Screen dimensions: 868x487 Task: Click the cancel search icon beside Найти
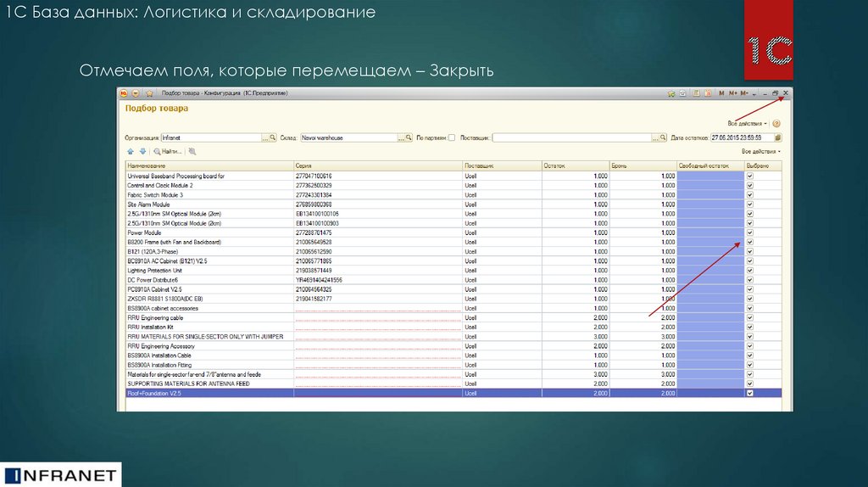pyautogui.click(x=192, y=151)
